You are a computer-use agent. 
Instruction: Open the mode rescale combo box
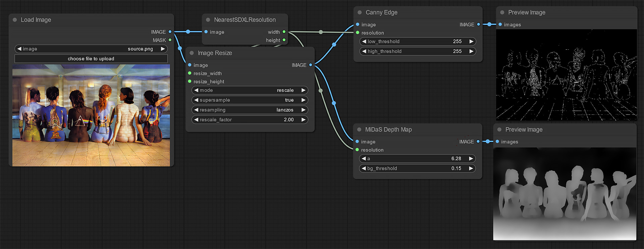point(250,90)
